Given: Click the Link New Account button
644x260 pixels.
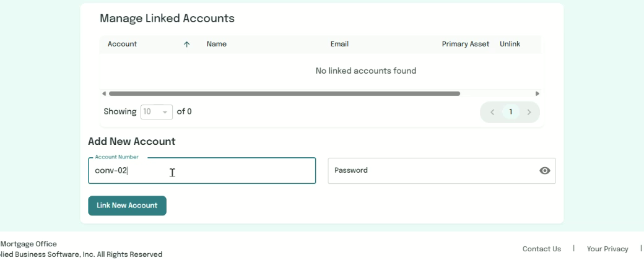Looking at the screenshot, I should pos(127,206).
